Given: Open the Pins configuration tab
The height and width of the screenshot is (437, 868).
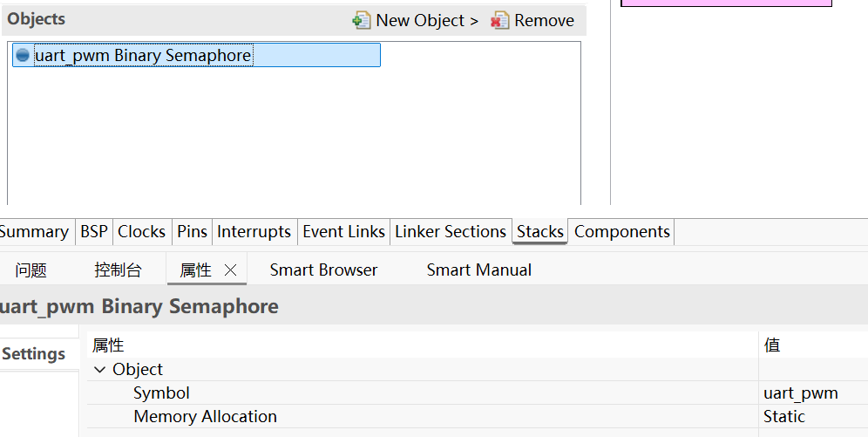Looking at the screenshot, I should 192,232.
